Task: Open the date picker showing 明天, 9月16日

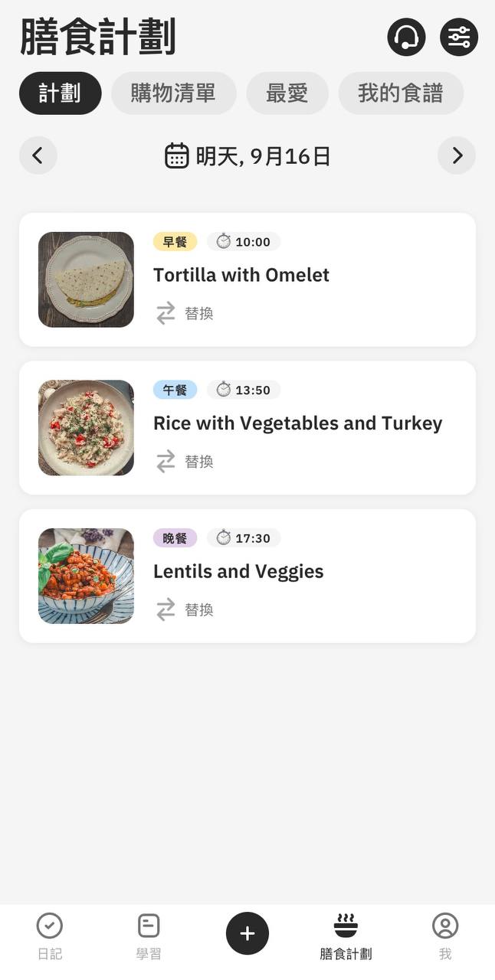Action: pyautogui.click(x=247, y=156)
